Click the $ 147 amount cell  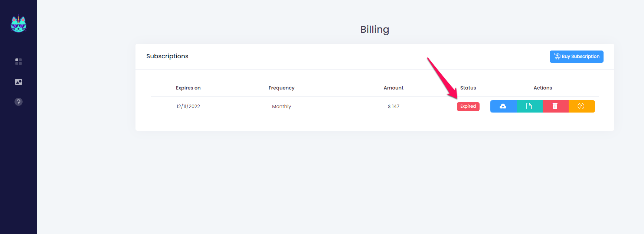click(393, 106)
